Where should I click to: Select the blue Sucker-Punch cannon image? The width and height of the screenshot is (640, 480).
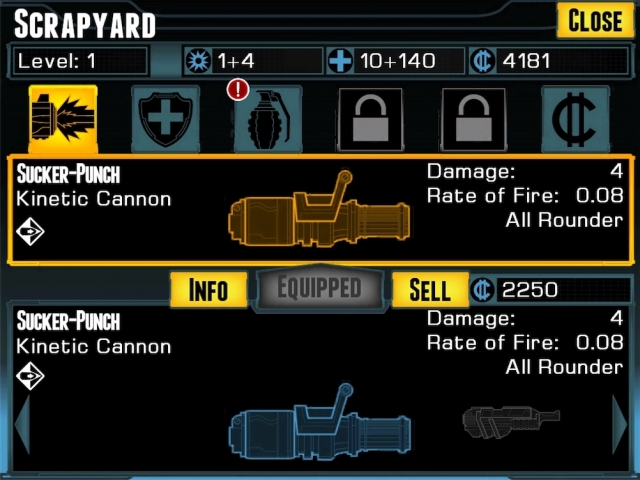[x=320, y=422]
